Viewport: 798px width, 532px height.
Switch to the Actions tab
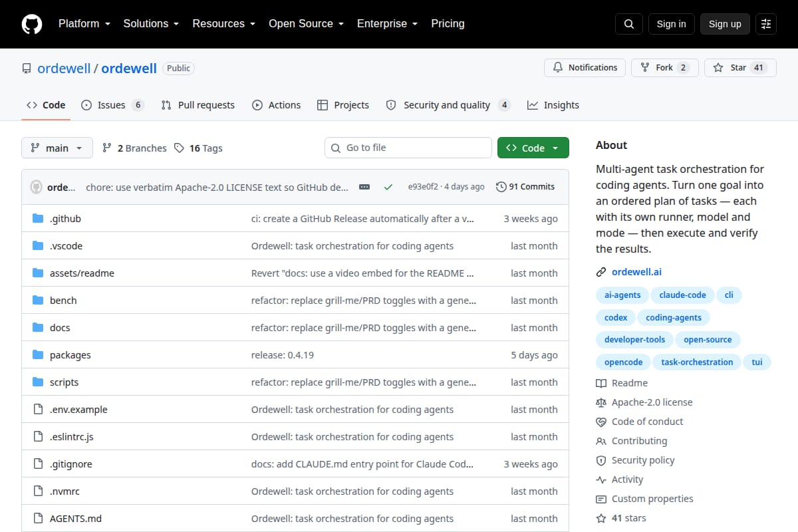pyautogui.click(x=276, y=105)
